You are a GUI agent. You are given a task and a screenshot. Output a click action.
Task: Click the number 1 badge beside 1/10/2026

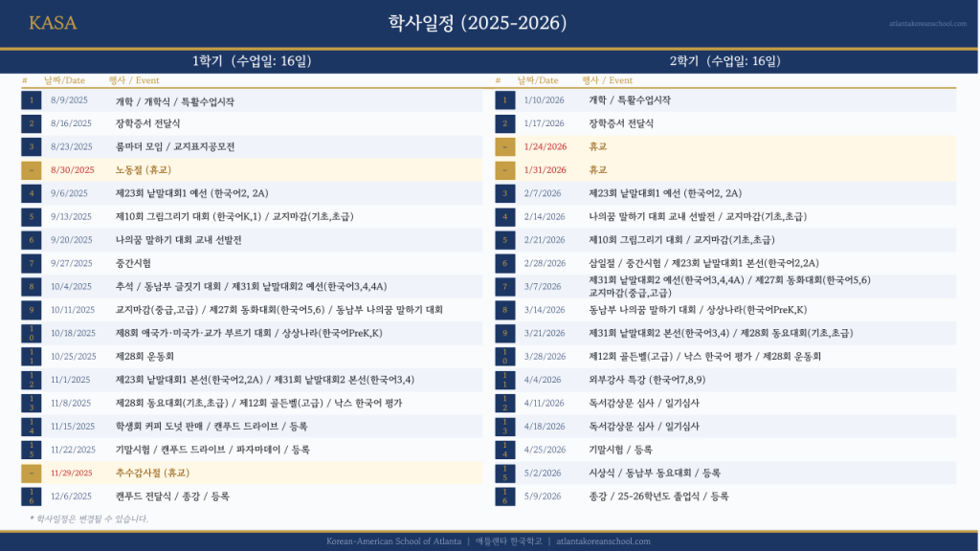pos(505,100)
